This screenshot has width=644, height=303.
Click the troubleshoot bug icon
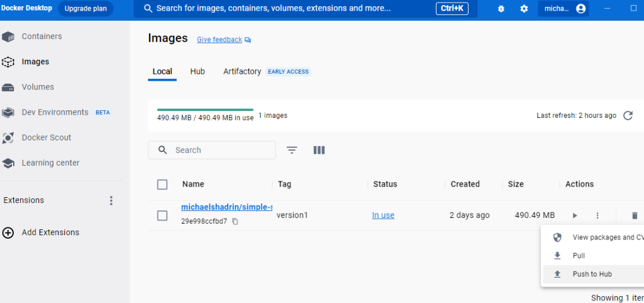(x=501, y=9)
